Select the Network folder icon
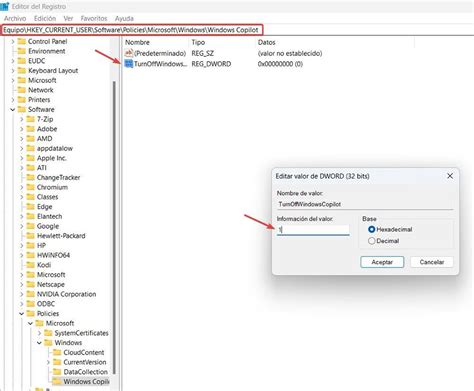This screenshot has height=391, width=474. pyautogui.click(x=22, y=90)
